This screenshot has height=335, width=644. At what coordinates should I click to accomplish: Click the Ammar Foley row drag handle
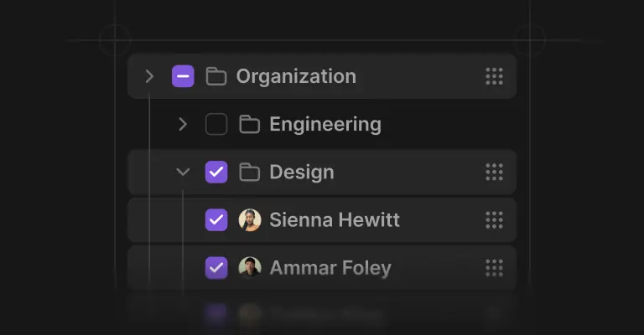pyautogui.click(x=494, y=268)
